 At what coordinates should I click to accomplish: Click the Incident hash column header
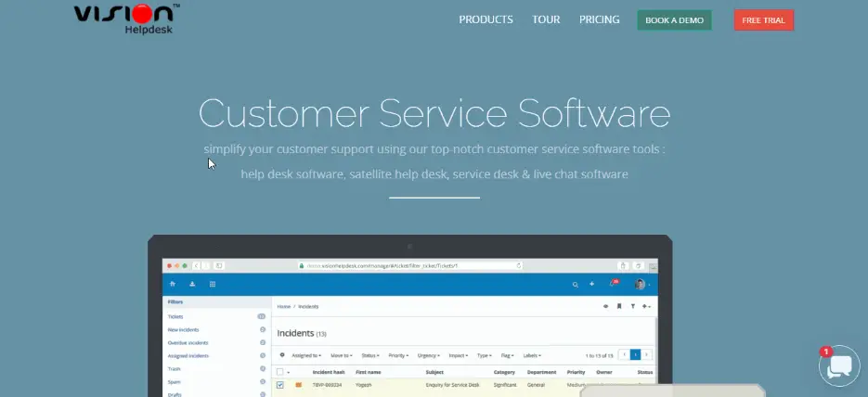pyautogui.click(x=330, y=372)
